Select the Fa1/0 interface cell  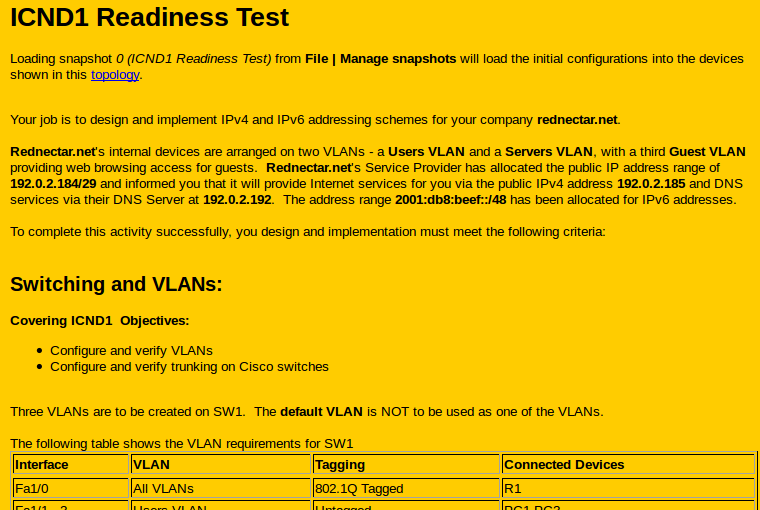coord(32,489)
